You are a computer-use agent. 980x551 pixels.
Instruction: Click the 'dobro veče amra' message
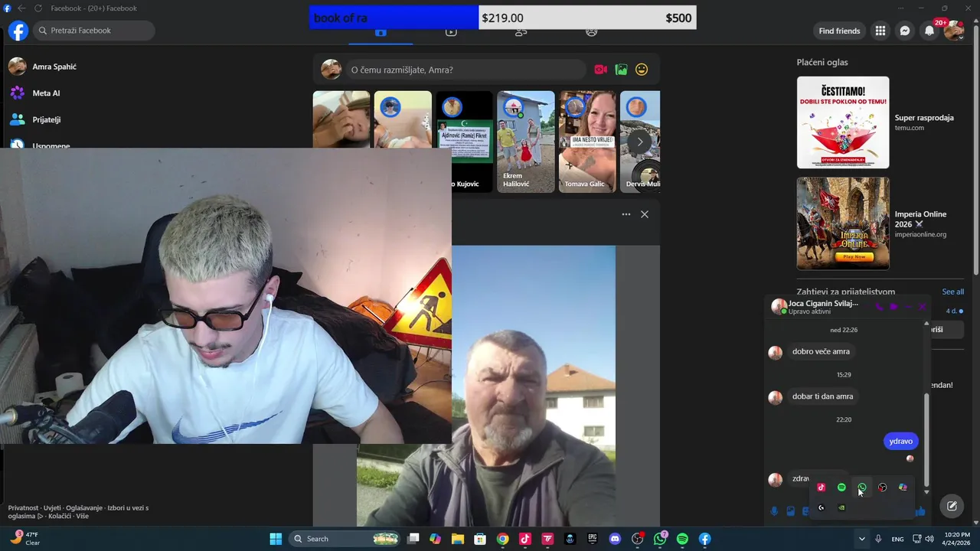coord(821,351)
